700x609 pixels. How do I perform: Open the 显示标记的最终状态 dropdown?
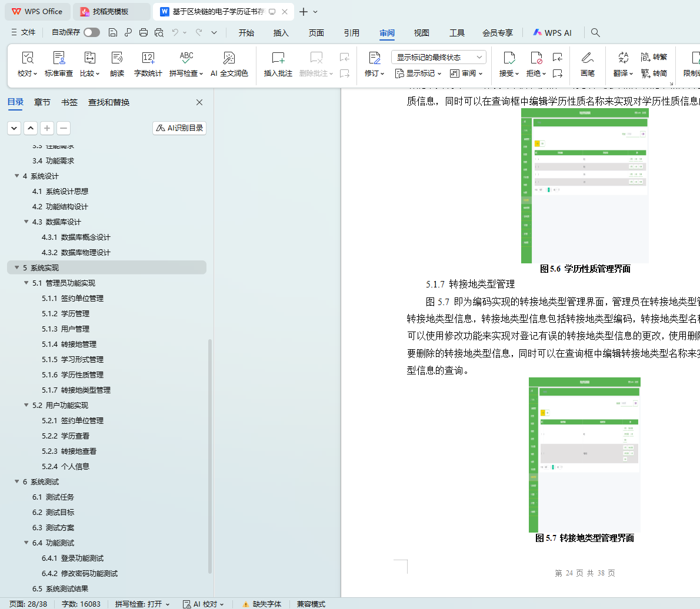(438, 57)
